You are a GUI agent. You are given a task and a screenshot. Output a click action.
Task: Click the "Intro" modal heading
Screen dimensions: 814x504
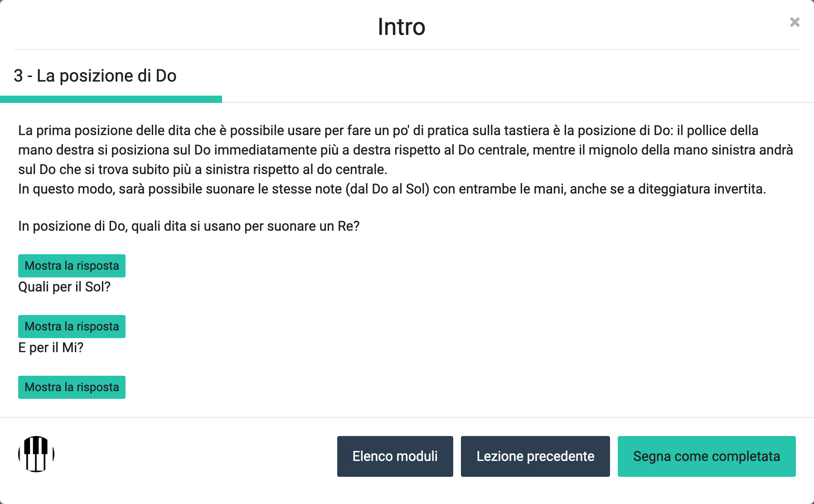coord(401,26)
